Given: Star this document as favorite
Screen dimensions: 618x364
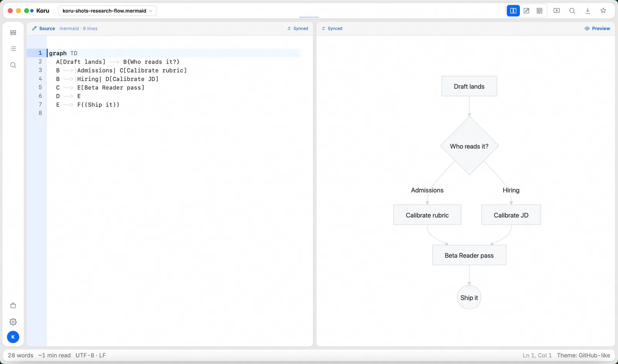Looking at the screenshot, I should tap(603, 11).
